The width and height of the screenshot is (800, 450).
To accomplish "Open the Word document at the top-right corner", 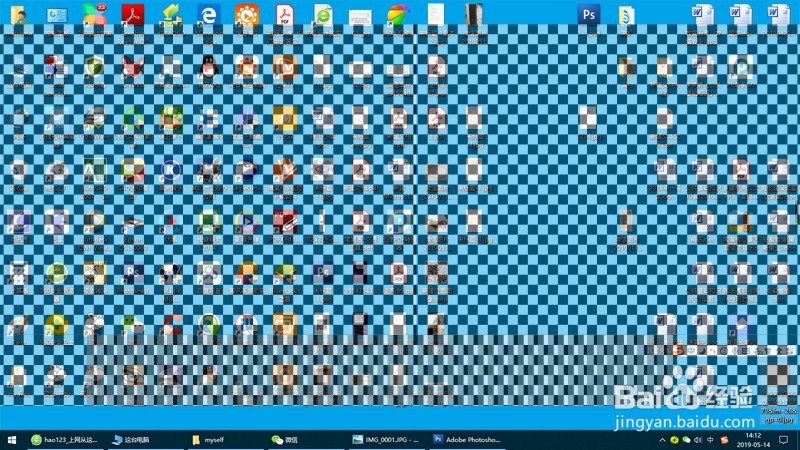I will (x=779, y=15).
